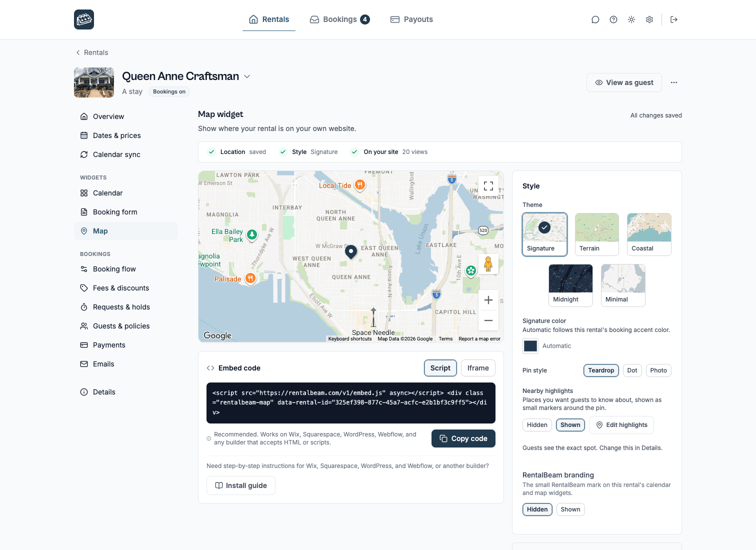Select the Minimal theme thumbnail
Image resolution: width=756 pixels, height=550 pixels.
623,285
